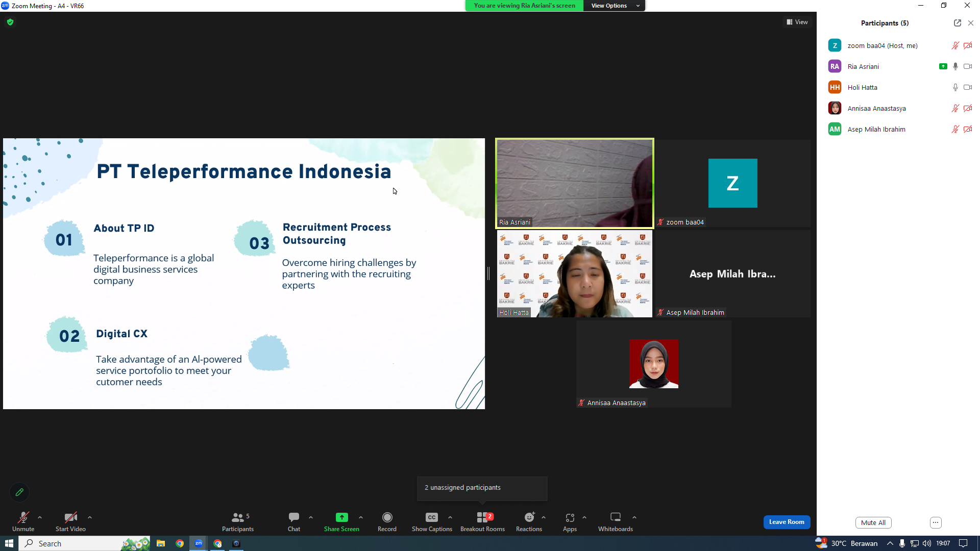The image size is (980, 551).
Task: Open the Participants panel button
Action: pos(238,521)
